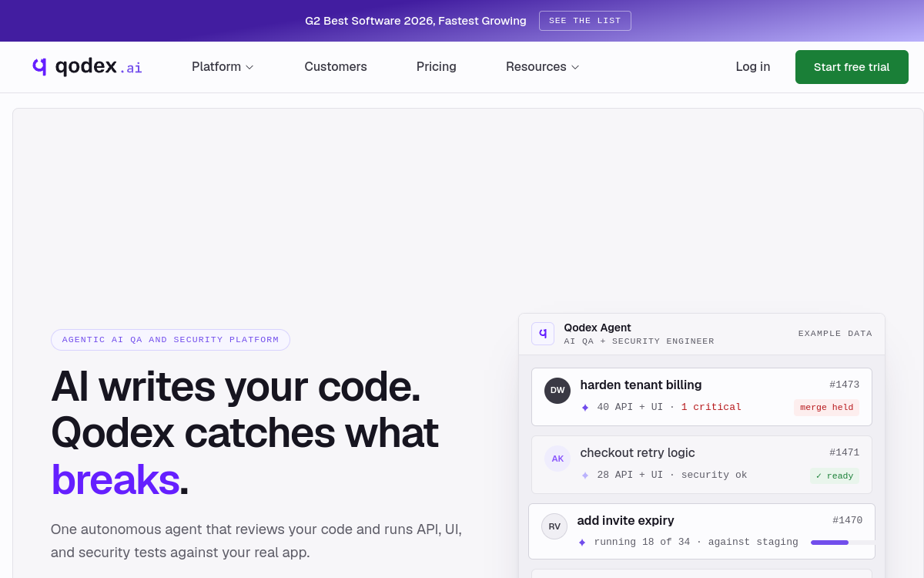This screenshot has width=924, height=578.
Task: Open the Pricing page
Action: point(437,67)
